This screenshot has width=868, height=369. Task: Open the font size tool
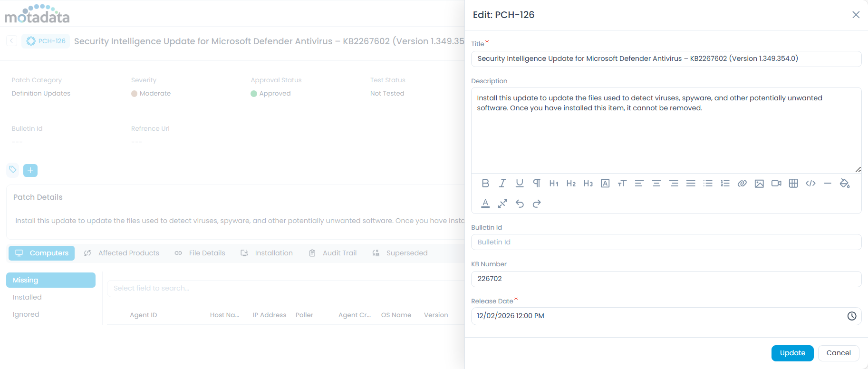click(622, 184)
